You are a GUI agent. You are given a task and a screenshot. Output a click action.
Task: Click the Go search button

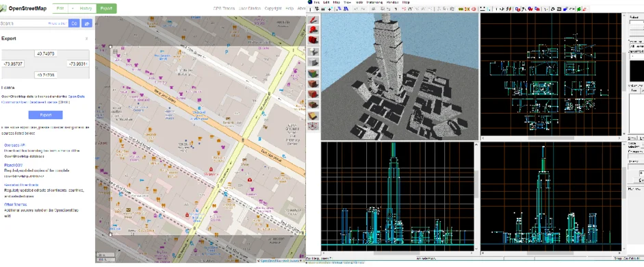(x=75, y=23)
